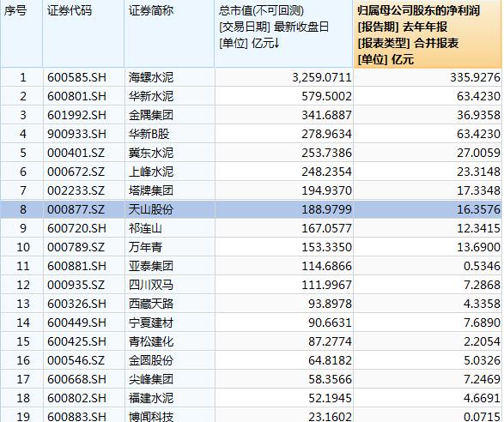Select stock code 600801.SH
This screenshot has width=504, height=422.
[x=76, y=96]
